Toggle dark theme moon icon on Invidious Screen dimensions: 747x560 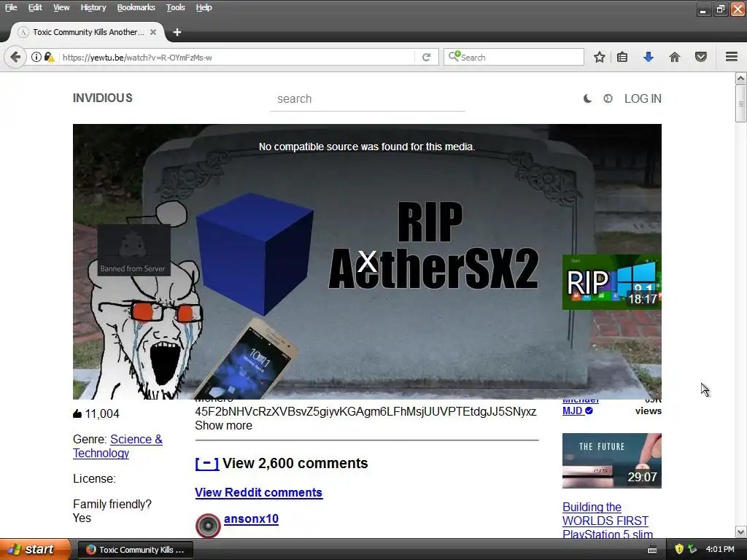[587, 98]
